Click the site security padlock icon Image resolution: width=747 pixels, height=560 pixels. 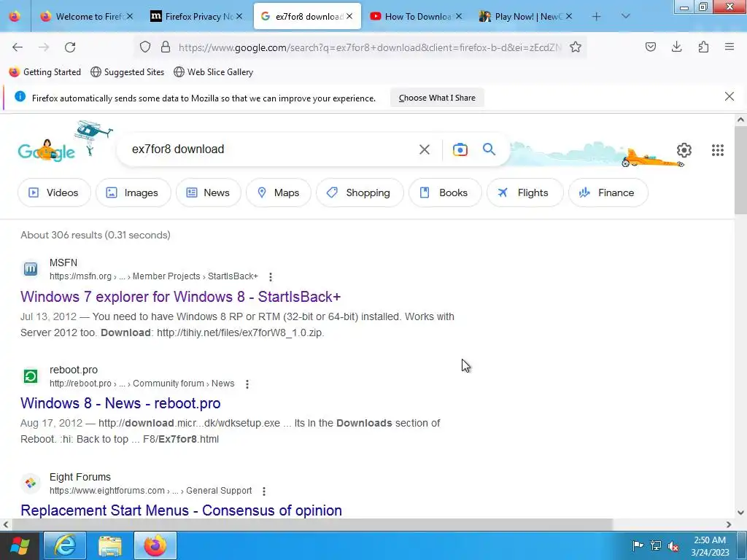166,47
